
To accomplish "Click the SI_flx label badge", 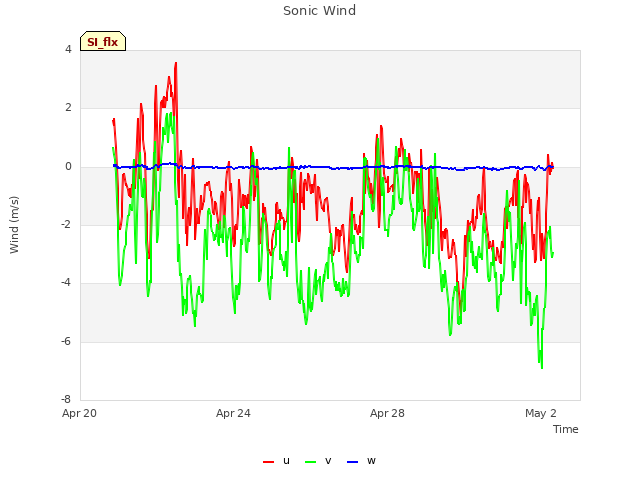I will [103, 41].
